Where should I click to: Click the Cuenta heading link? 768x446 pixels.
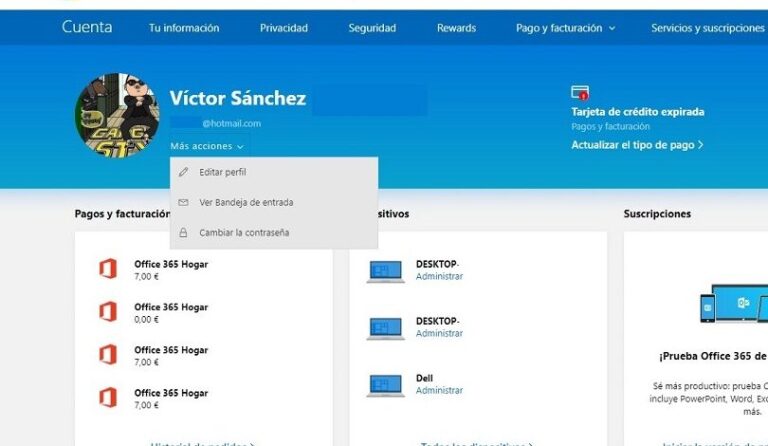pyautogui.click(x=87, y=27)
